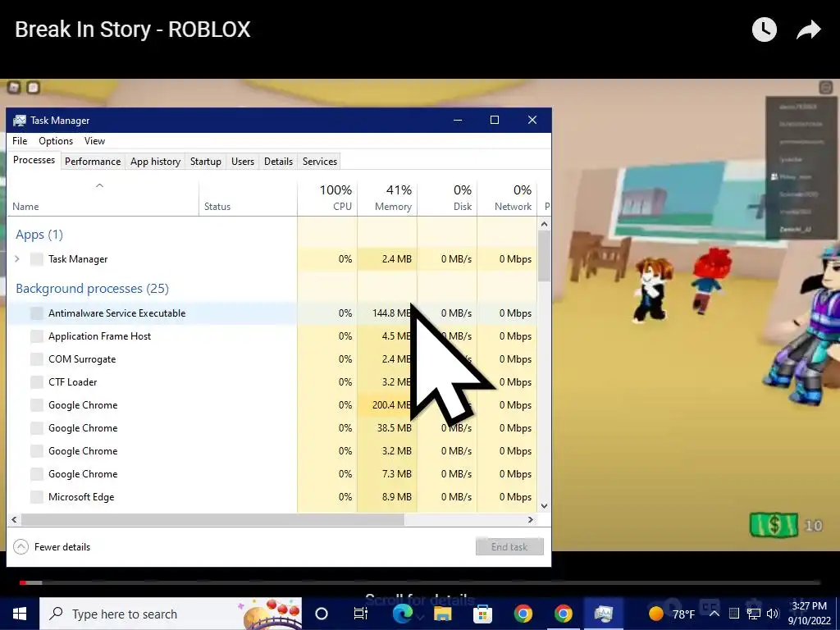Select the Antimalware Service Executable row
Viewport: 840px width, 630px height.
272,313
